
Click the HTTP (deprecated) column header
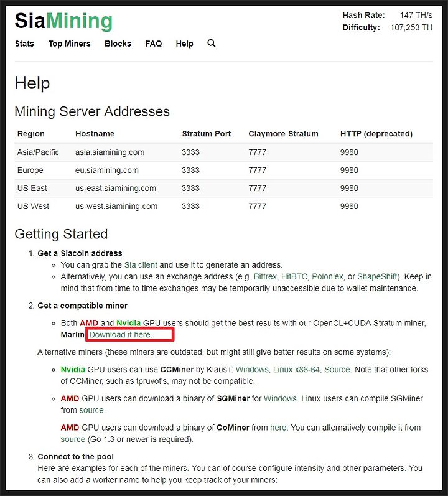[376, 134]
